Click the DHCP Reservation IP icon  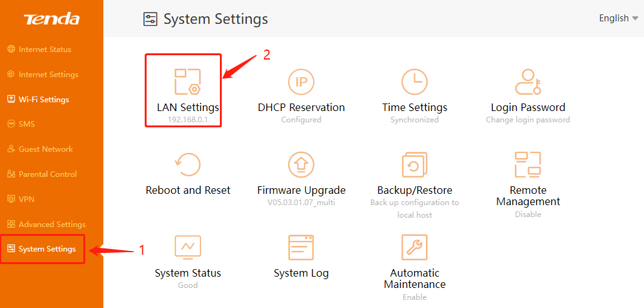coord(301,82)
